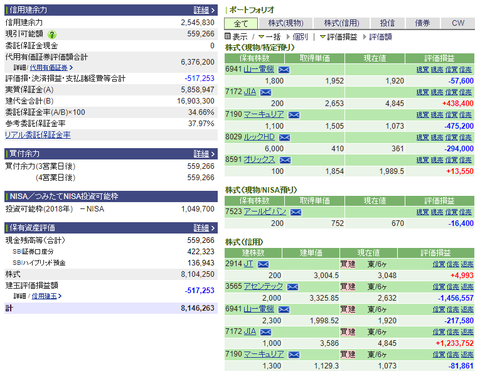Switch to the 債券 tab
480x376 pixels.
point(423,23)
